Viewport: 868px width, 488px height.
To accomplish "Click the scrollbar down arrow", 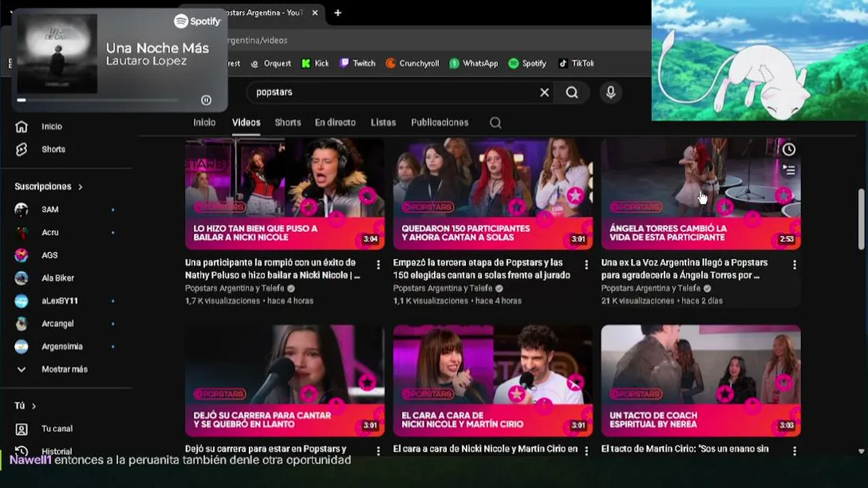I will coord(862,451).
